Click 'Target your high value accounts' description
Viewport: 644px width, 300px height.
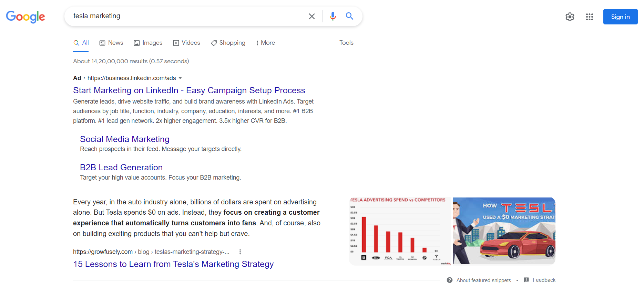161,178
